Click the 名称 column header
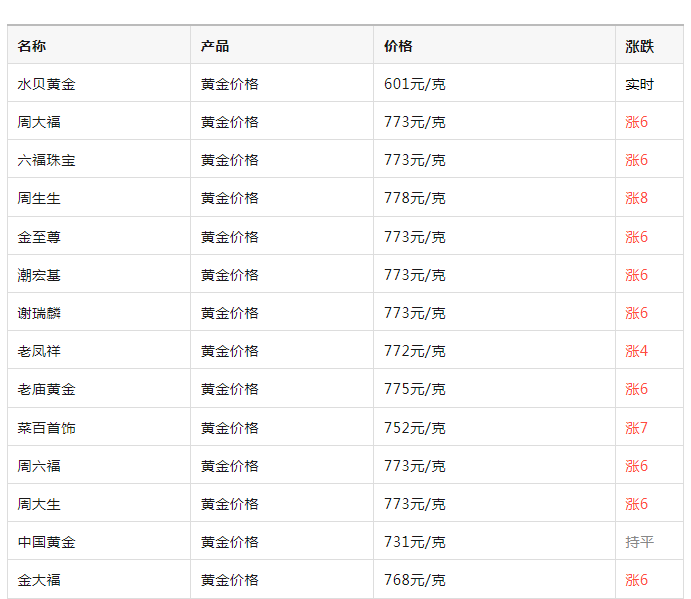The width and height of the screenshot is (691, 599). point(32,46)
